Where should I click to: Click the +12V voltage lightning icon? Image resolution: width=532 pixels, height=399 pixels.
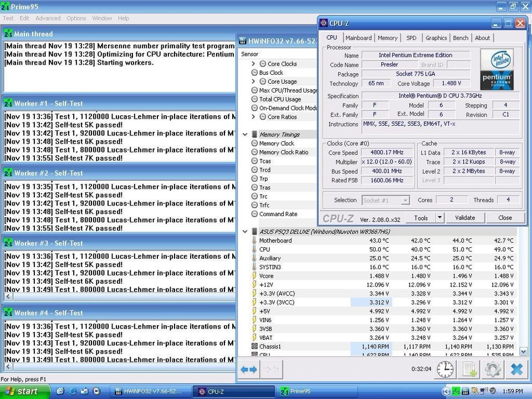pos(254,284)
